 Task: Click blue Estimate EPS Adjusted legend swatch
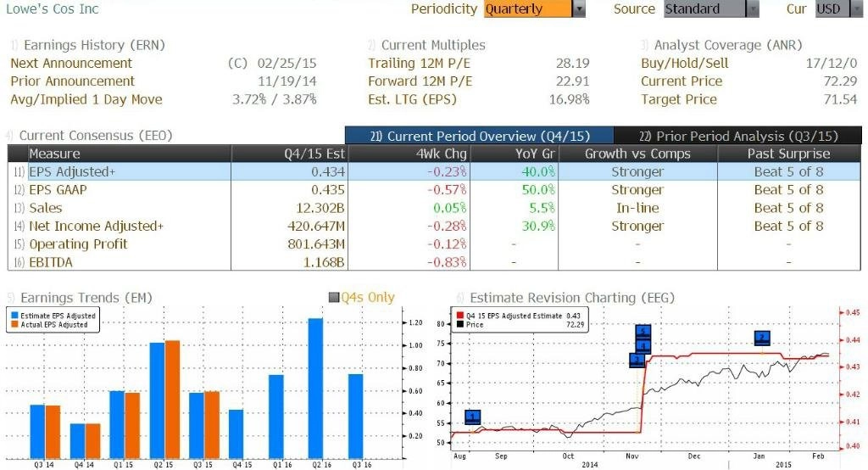click(14, 316)
